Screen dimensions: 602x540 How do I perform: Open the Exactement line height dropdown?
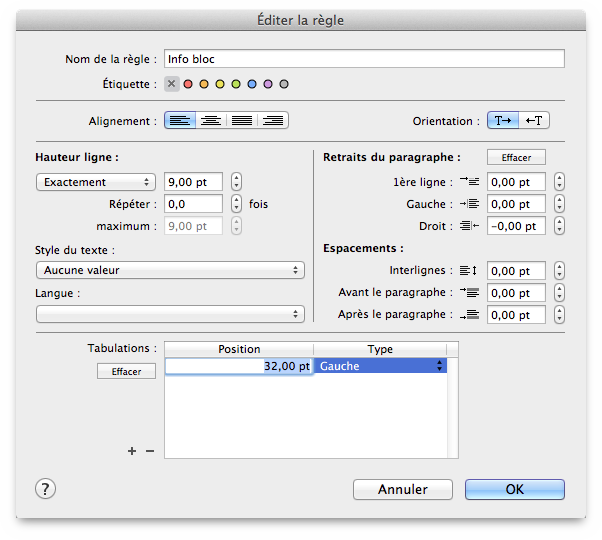96,182
